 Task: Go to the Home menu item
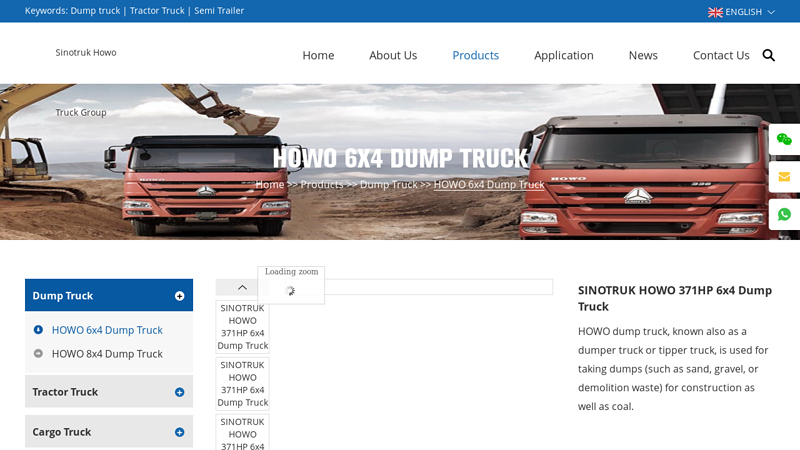[x=318, y=55]
